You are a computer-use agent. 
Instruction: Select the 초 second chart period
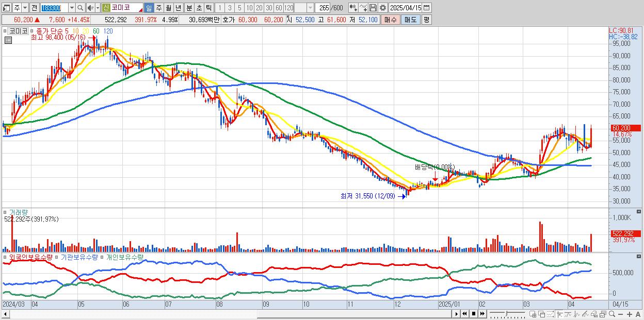click(199, 8)
